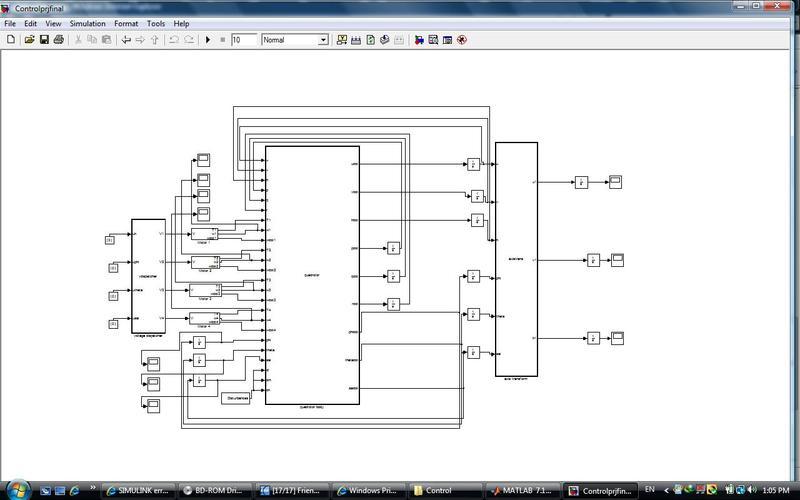Image resolution: width=800 pixels, height=500 pixels.
Task: Click the go to parent system up arrow
Action: coord(155,40)
